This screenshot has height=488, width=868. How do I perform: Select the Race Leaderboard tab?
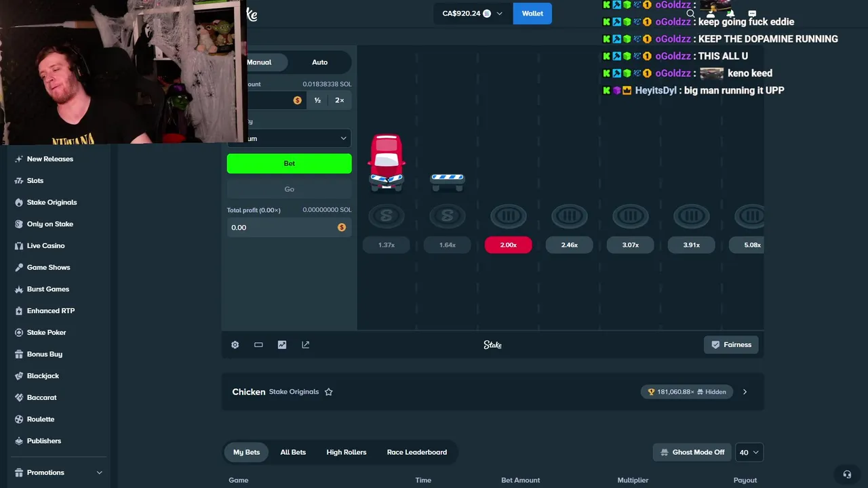(416, 452)
